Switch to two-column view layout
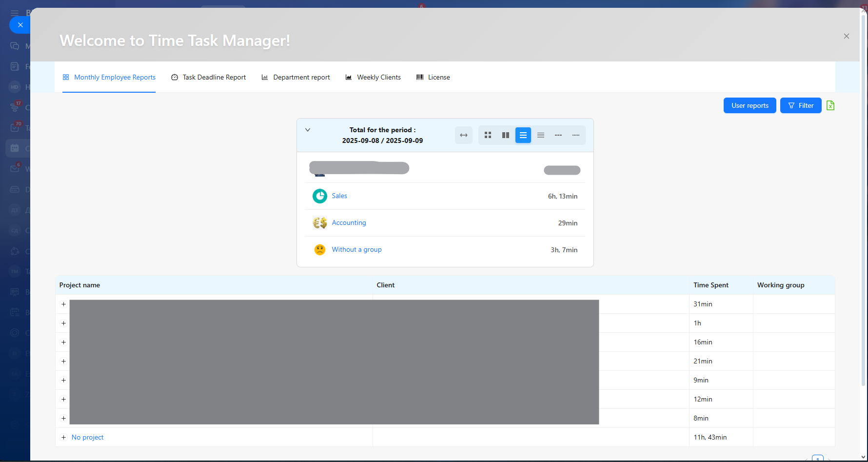 (505, 135)
